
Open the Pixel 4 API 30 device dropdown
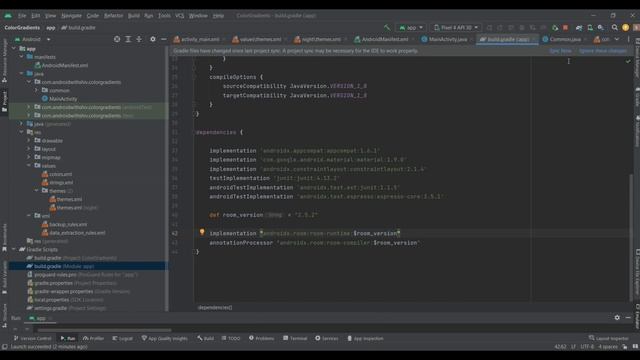(456, 28)
